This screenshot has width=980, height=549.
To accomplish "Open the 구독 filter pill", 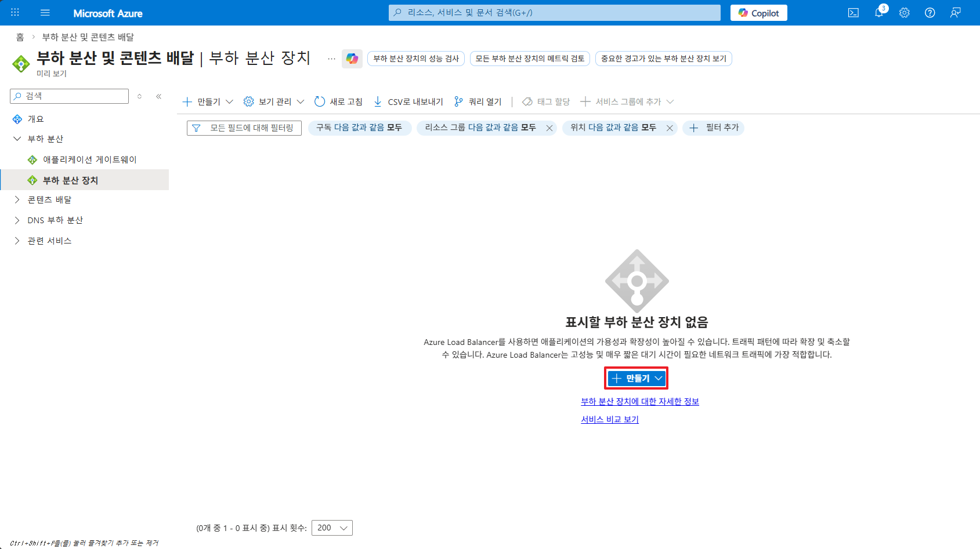I will pos(359,128).
